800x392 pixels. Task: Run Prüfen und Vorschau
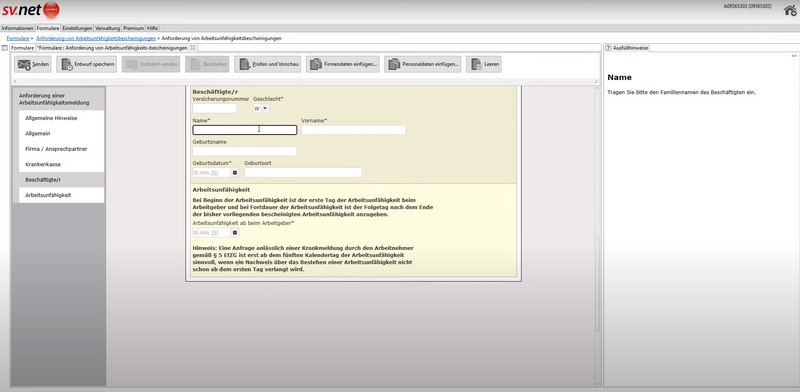[x=268, y=64]
